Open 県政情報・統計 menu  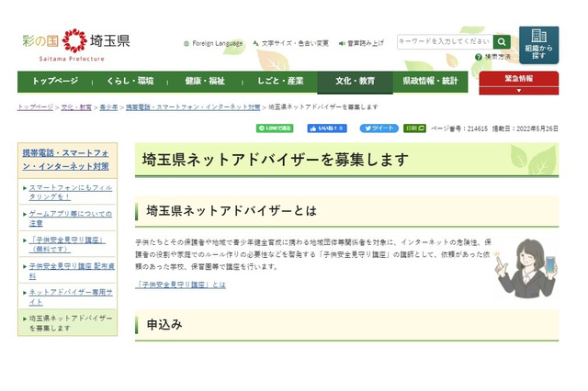click(430, 82)
